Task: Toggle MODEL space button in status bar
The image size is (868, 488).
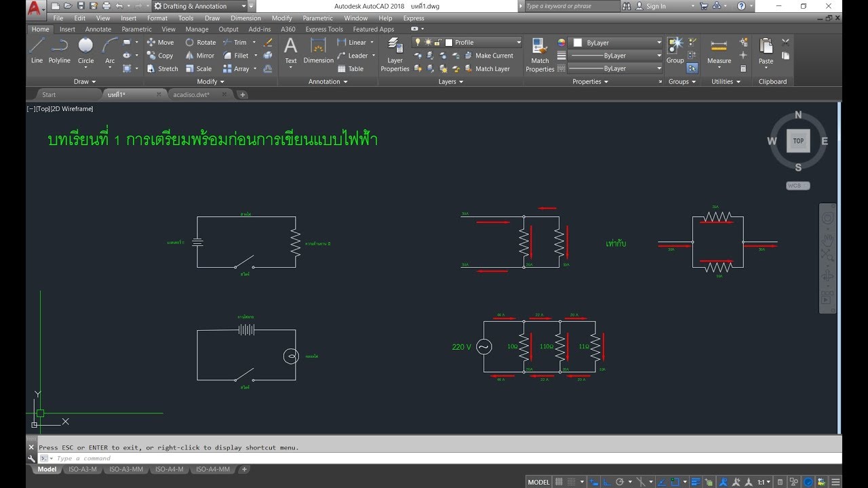Action: coord(538,482)
